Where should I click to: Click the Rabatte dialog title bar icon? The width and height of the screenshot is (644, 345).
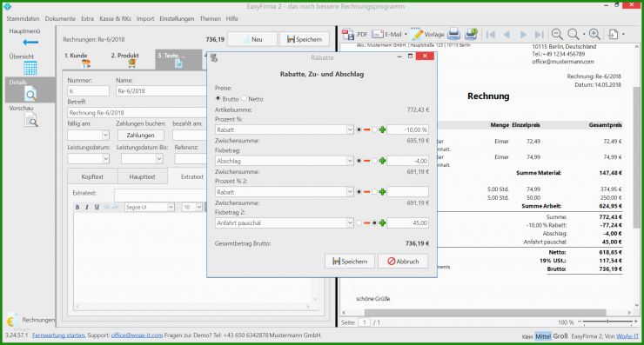coord(214,58)
